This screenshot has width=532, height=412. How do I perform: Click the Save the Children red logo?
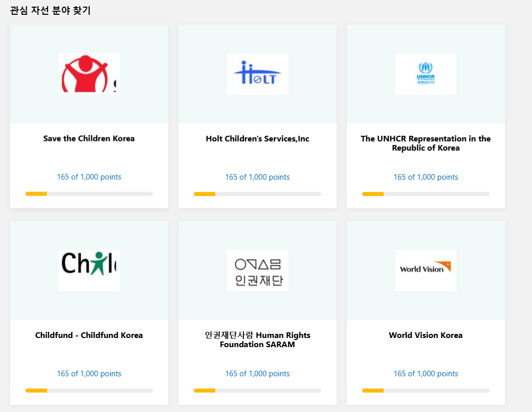coord(89,74)
